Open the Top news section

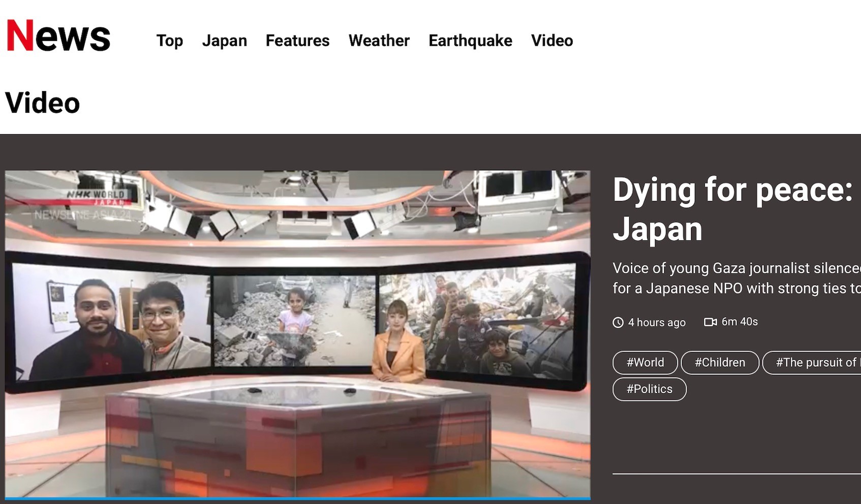(169, 41)
